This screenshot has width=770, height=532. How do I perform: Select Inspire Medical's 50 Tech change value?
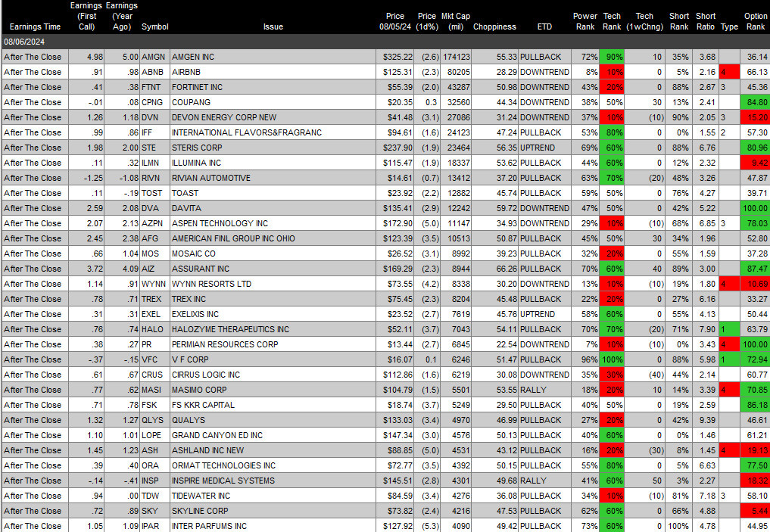pyautogui.click(x=645, y=481)
